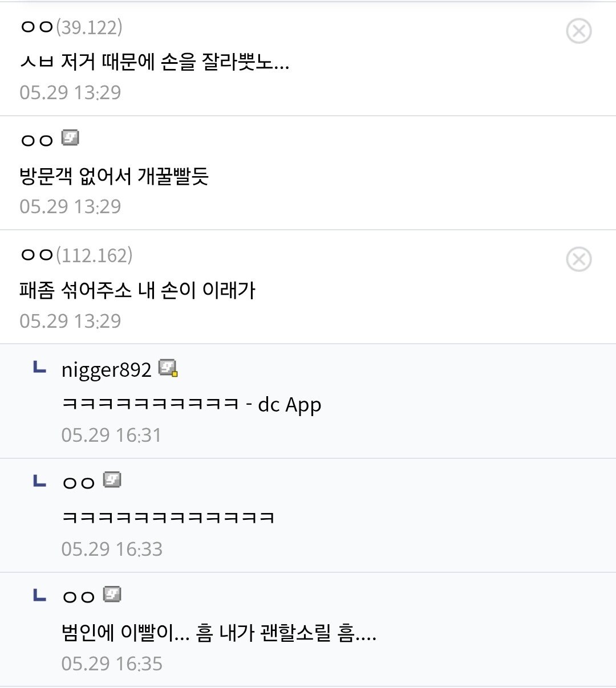Click the gallog icon on the 16:33 reply

112,481
